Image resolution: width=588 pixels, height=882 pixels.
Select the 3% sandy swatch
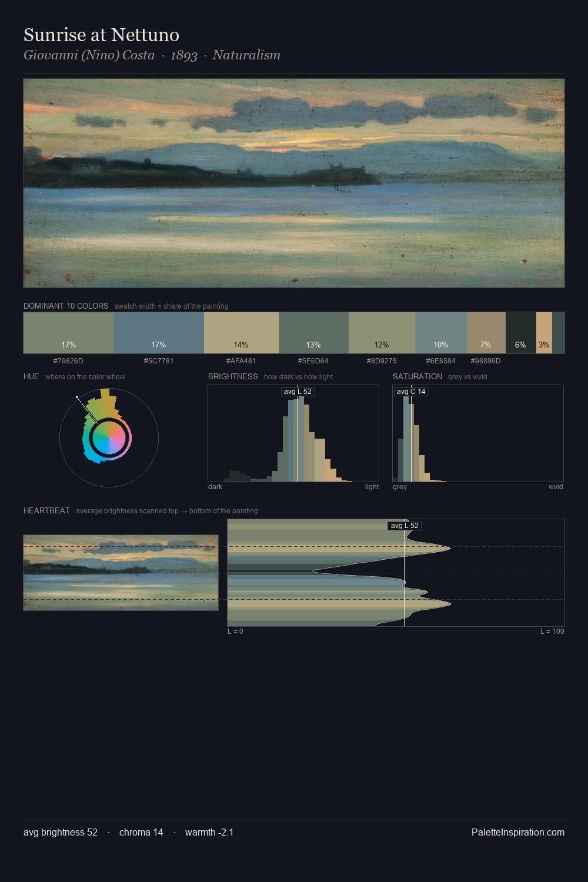pyautogui.click(x=544, y=333)
